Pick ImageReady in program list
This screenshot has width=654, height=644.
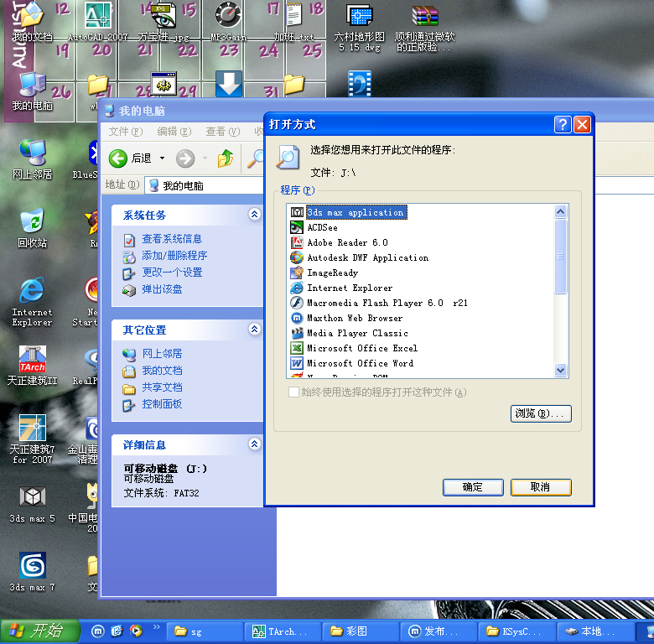tap(332, 273)
